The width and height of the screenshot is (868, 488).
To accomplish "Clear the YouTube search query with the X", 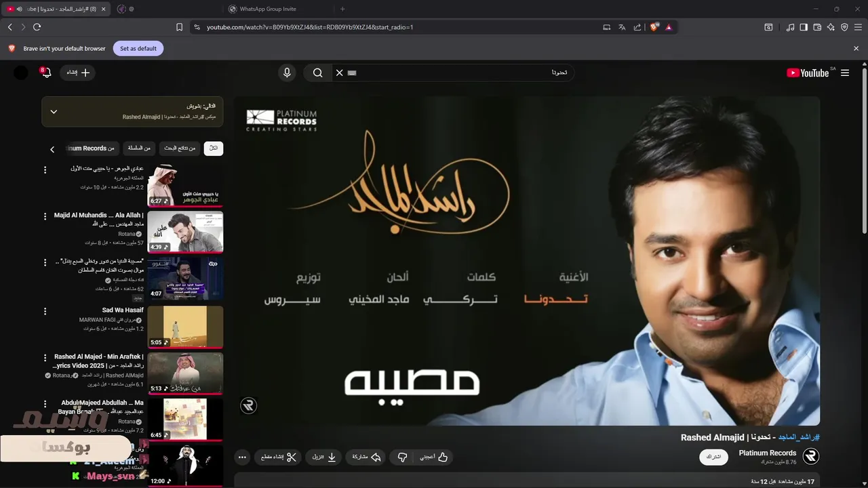I will 340,73.
